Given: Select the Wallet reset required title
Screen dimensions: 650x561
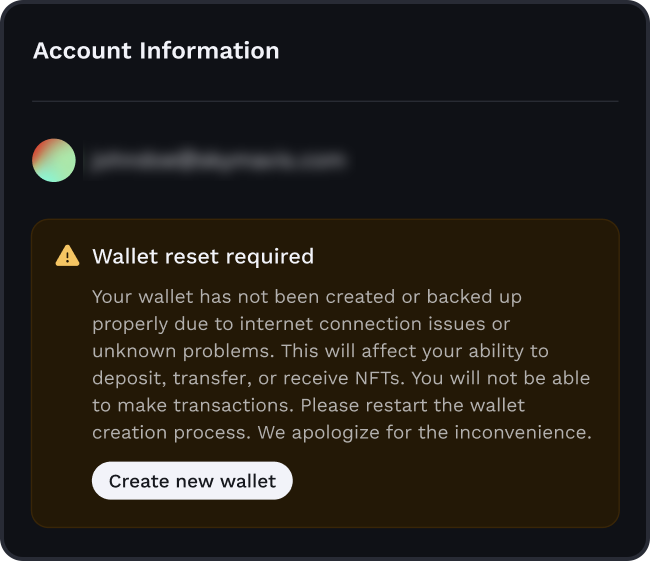Looking at the screenshot, I should point(203,256).
